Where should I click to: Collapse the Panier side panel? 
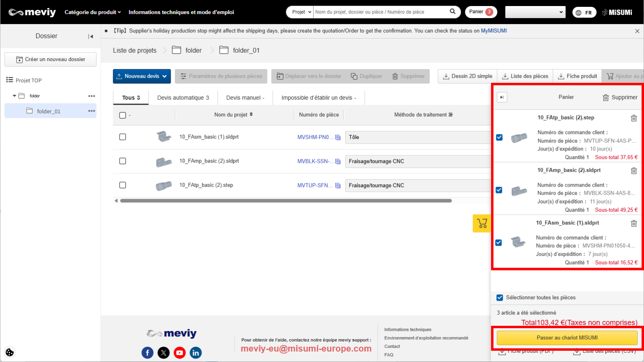[502, 97]
